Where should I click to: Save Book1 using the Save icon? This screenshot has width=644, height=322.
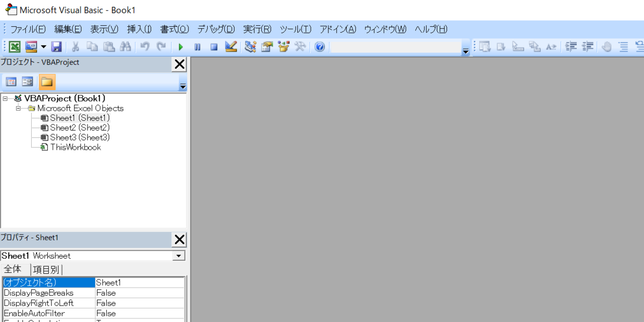(56, 47)
